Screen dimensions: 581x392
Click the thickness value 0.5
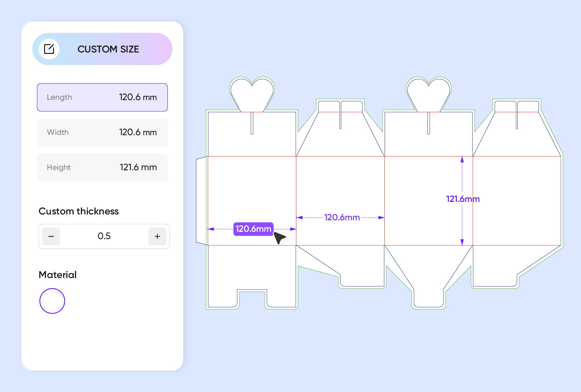pos(104,236)
